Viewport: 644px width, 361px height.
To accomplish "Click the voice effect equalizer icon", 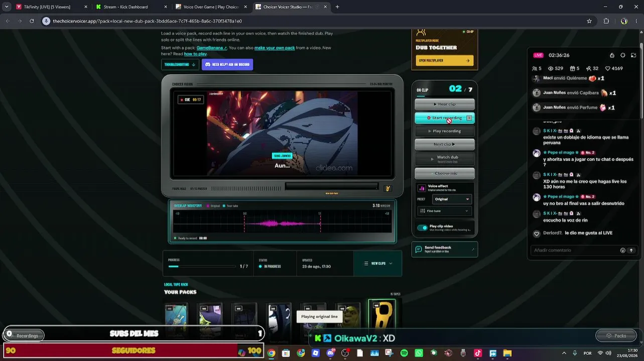I will click(x=422, y=189).
